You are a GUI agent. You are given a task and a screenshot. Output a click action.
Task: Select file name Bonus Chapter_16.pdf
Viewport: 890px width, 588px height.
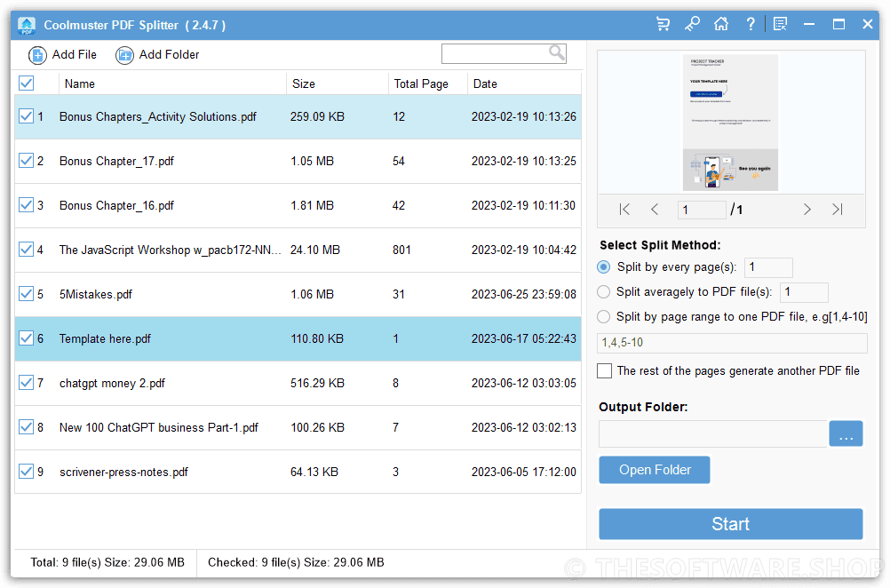116,205
